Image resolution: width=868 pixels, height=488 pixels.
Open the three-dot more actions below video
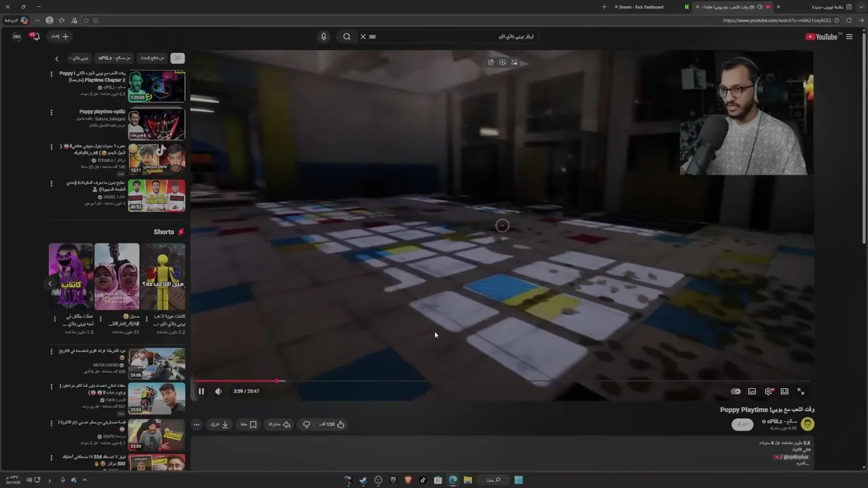197,424
